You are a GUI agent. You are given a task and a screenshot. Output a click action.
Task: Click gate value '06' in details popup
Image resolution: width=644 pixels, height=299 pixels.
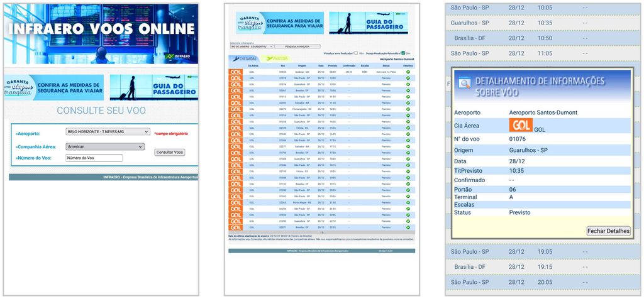(x=513, y=190)
